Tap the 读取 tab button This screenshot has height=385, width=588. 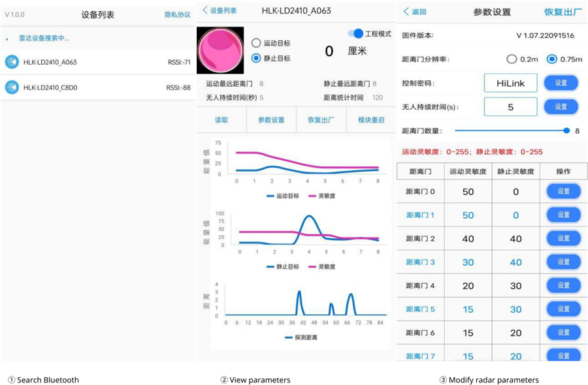coord(221,120)
